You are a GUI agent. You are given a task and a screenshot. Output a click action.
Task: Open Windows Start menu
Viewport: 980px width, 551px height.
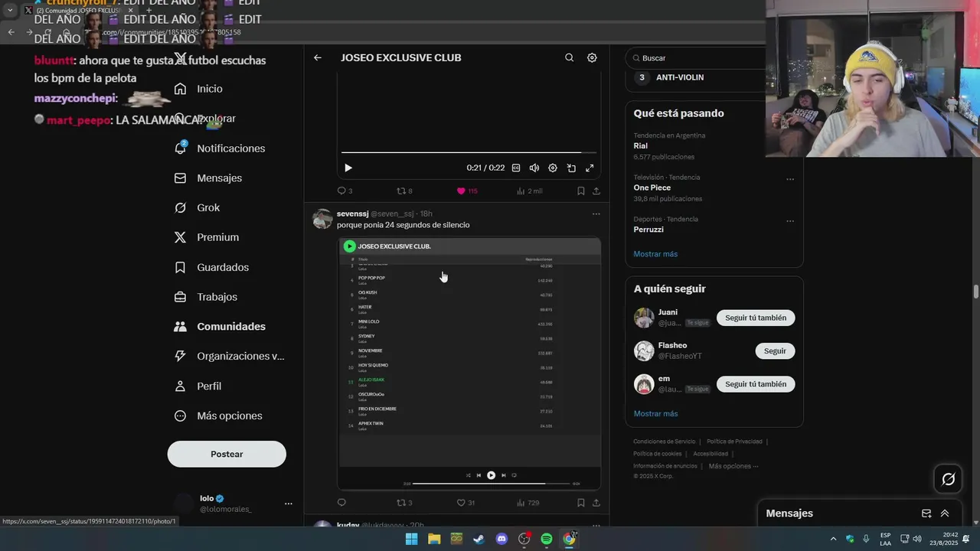411,539
